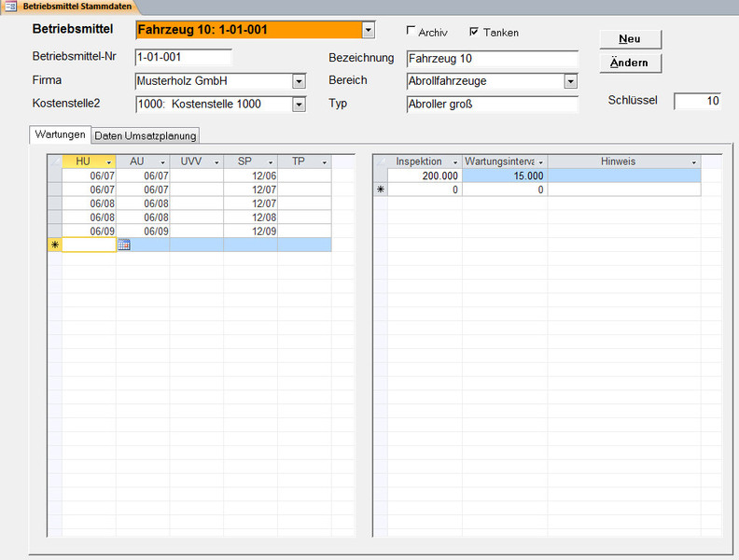Viewport: 739px width, 560px height.
Task: Open HU column filter arrow
Action: point(109,162)
